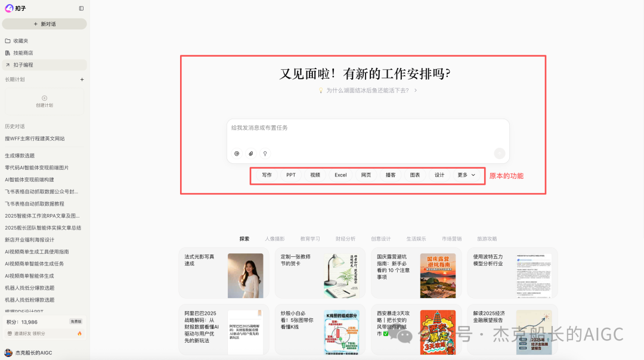This screenshot has width=644, height=360.
Task: Collapse the sidebar using the panel icon
Action: pyautogui.click(x=81, y=8)
